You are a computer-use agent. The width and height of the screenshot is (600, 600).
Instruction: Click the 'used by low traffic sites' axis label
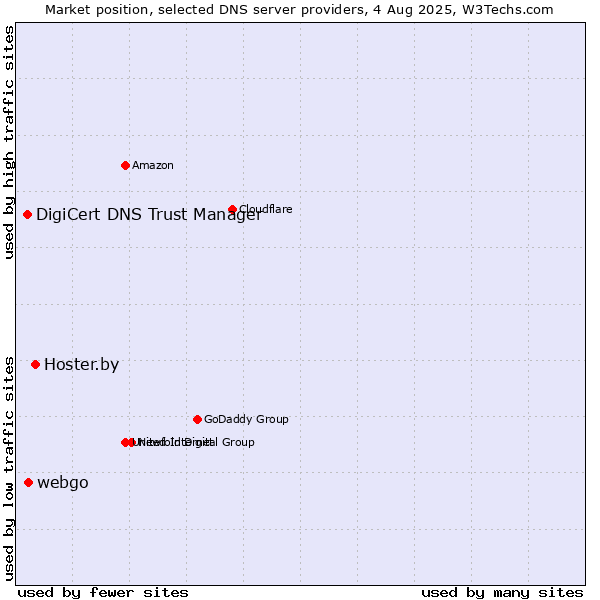coord(8,469)
